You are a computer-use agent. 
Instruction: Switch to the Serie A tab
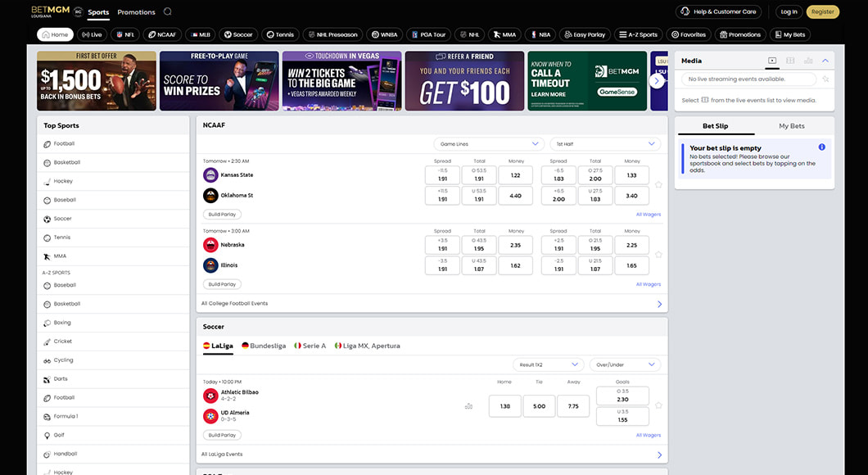(310, 346)
